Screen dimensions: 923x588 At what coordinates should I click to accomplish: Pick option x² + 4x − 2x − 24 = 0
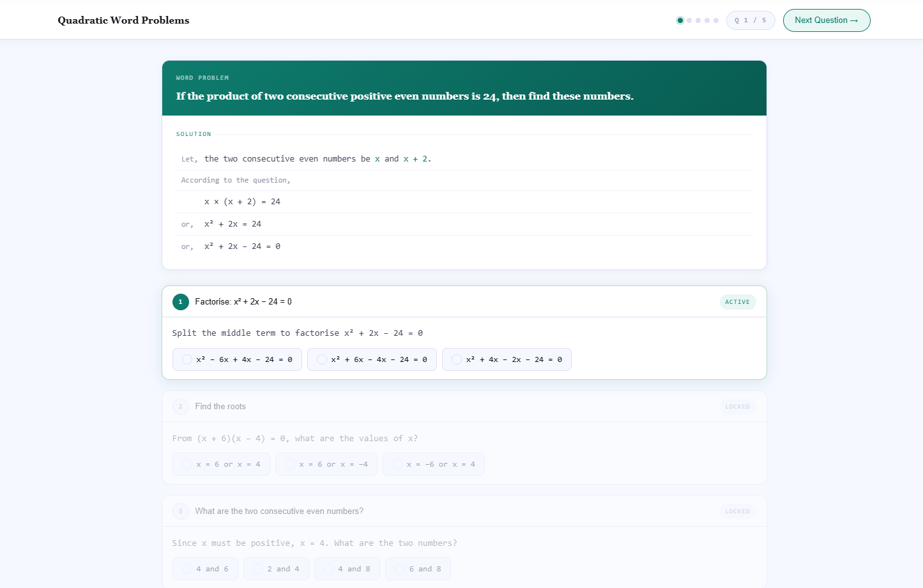pyautogui.click(x=507, y=359)
